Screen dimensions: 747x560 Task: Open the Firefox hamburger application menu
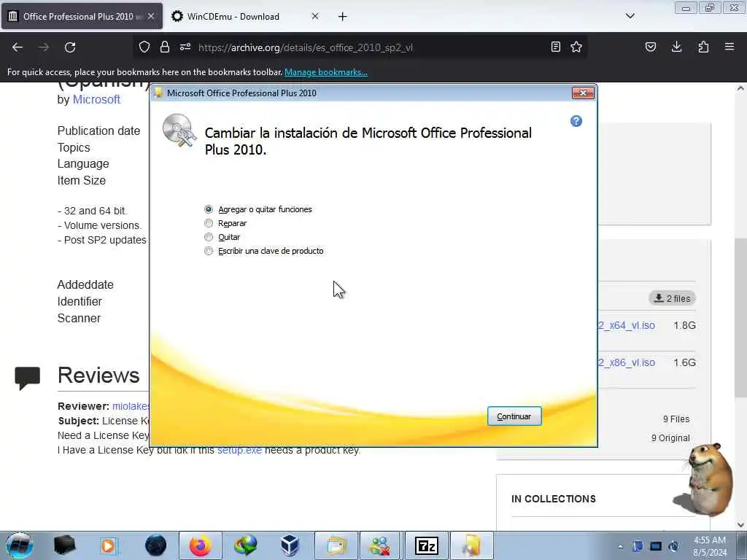[729, 47]
